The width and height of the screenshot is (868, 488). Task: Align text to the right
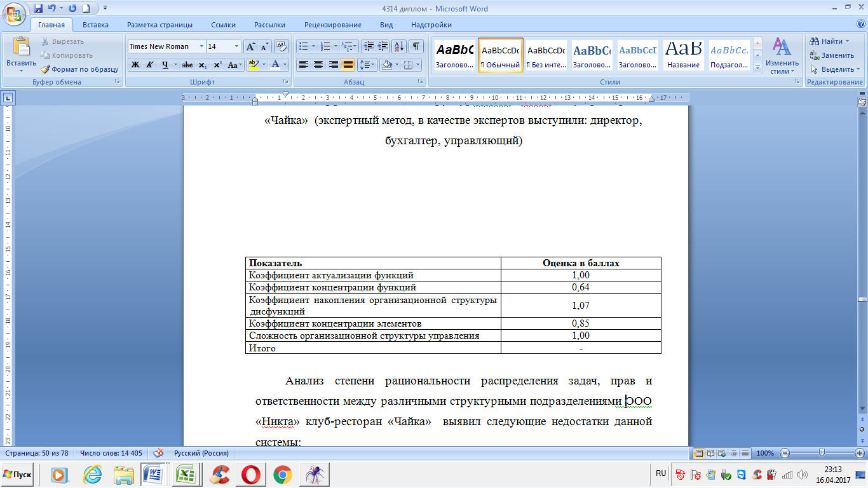[333, 65]
